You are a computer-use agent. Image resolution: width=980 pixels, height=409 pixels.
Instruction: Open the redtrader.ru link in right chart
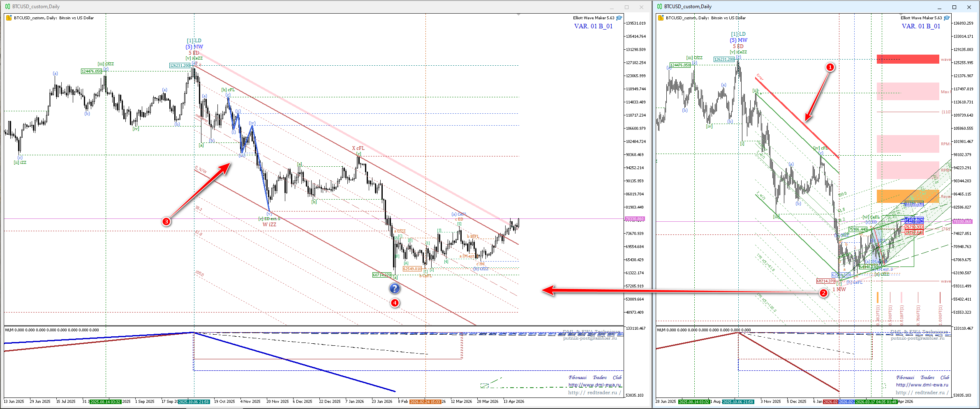(x=922, y=393)
